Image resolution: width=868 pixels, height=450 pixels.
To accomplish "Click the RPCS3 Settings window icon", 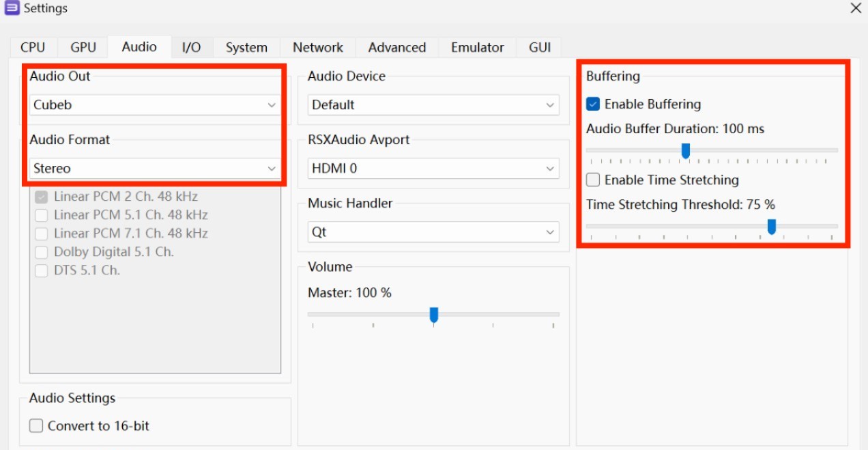I will click(12, 9).
